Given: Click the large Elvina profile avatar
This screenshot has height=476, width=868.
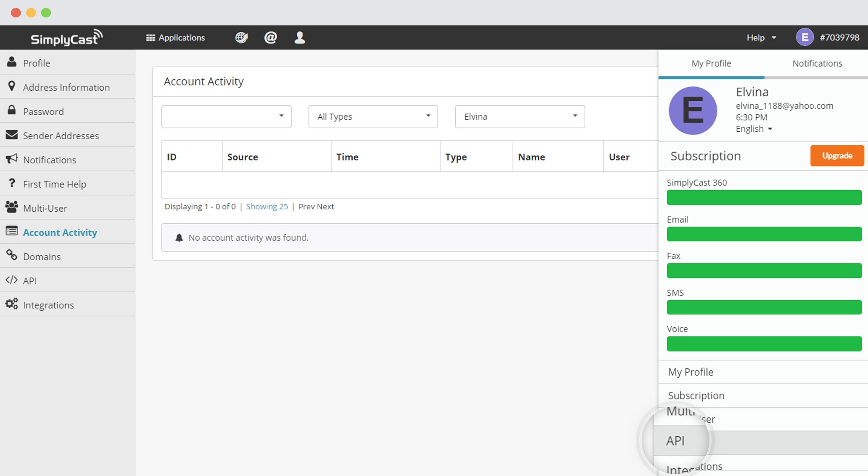Looking at the screenshot, I should (x=693, y=111).
